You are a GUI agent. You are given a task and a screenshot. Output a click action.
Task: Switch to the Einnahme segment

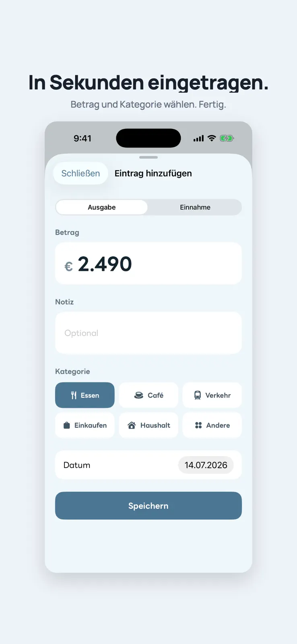(195, 207)
